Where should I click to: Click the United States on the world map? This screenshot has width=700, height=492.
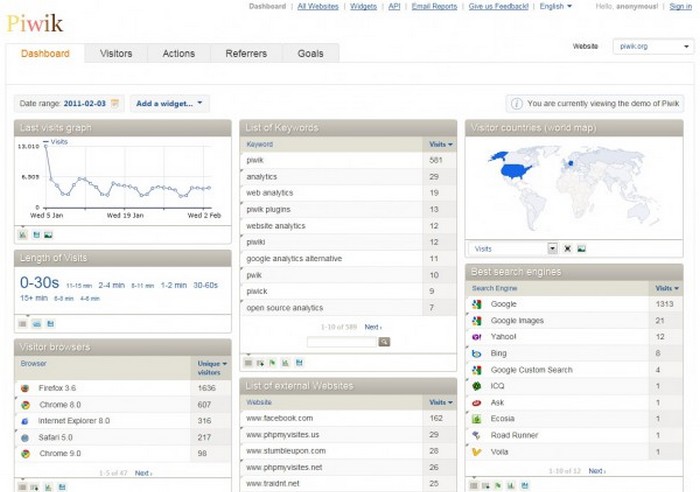[x=516, y=171]
